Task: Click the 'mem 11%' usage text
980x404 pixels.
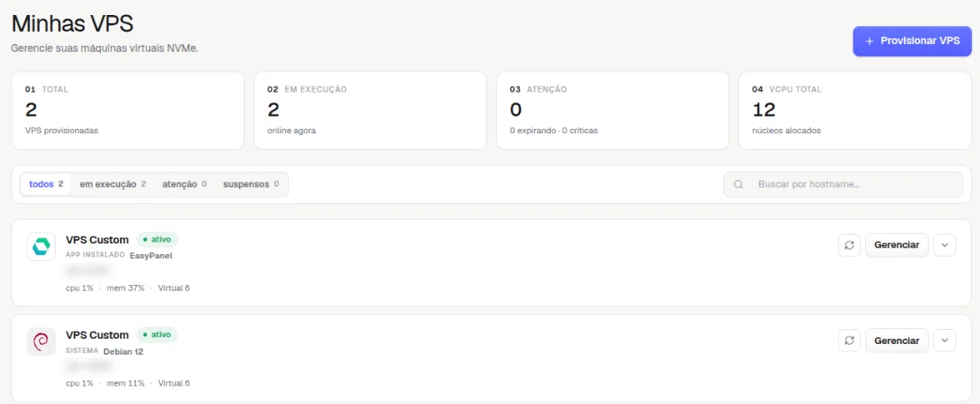Action: tap(125, 383)
